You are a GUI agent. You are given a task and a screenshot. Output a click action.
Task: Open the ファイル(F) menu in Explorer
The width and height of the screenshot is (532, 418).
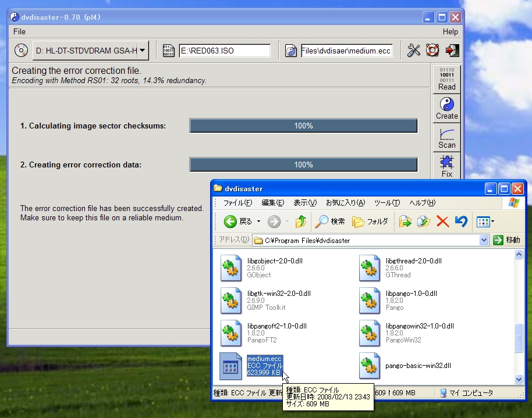238,203
